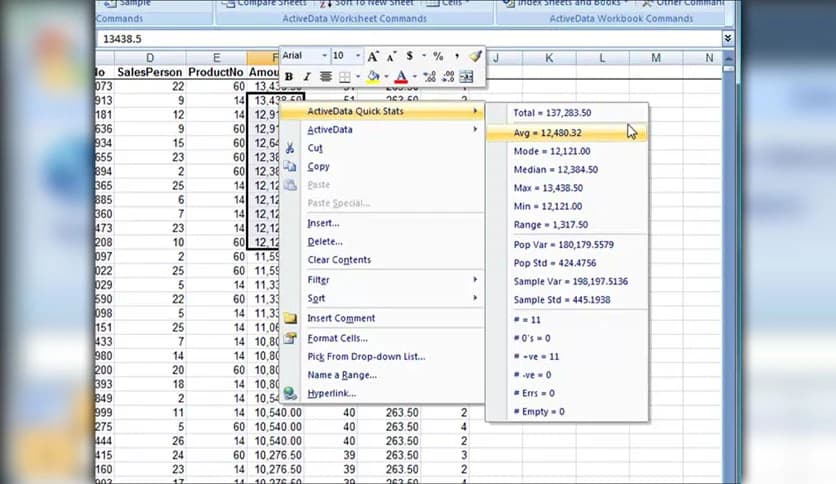Click the Merge and Center icon
Image resolution: width=836 pixels, height=484 pixels.
(467, 77)
